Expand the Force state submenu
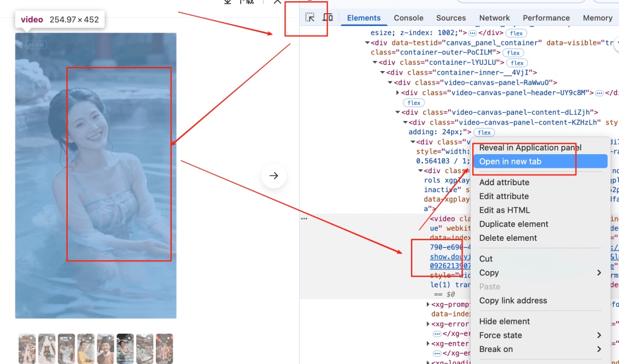 (x=539, y=335)
